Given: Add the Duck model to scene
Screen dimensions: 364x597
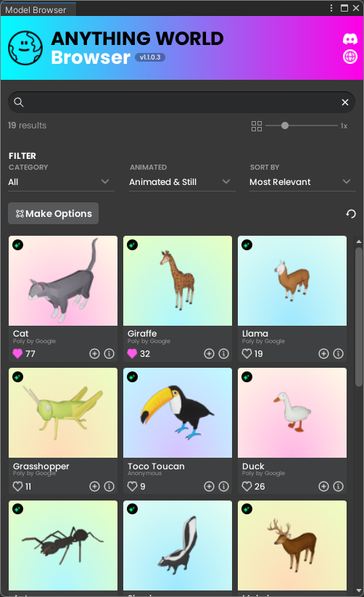Looking at the screenshot, I should point(323,486).
